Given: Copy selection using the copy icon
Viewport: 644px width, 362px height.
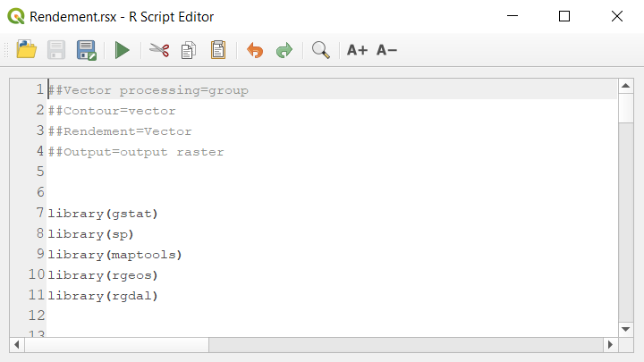Looking at the screenshot, I should pyautogui.click(x=189, y=50).
